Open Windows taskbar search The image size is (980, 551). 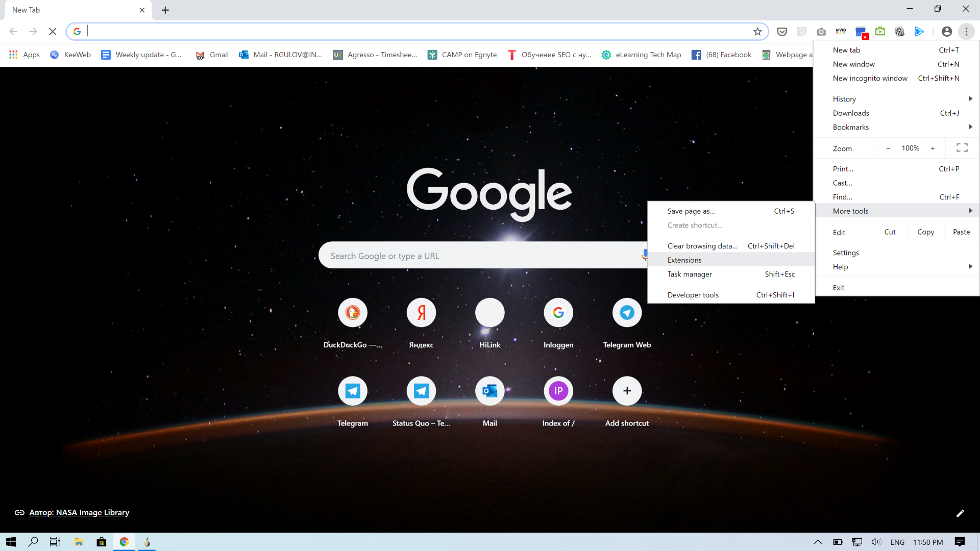(33, 542)
